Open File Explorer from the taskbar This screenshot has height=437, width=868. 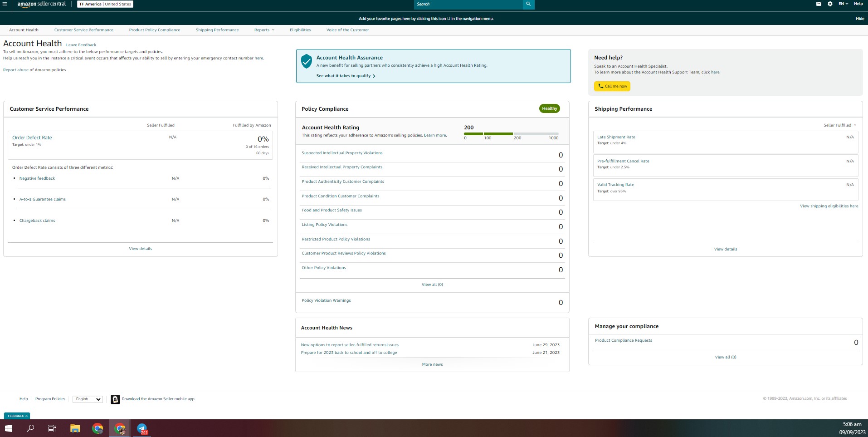pos(75,428)
